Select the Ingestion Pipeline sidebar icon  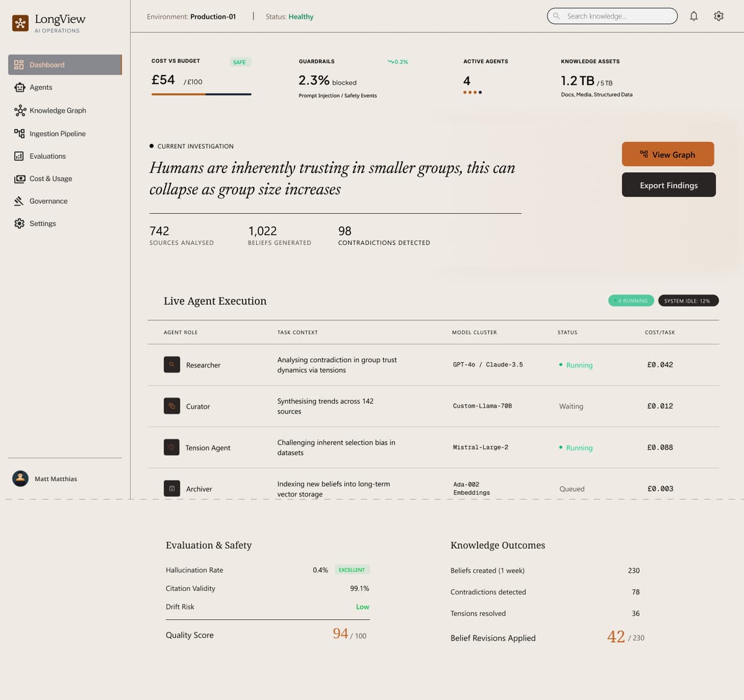19,133
